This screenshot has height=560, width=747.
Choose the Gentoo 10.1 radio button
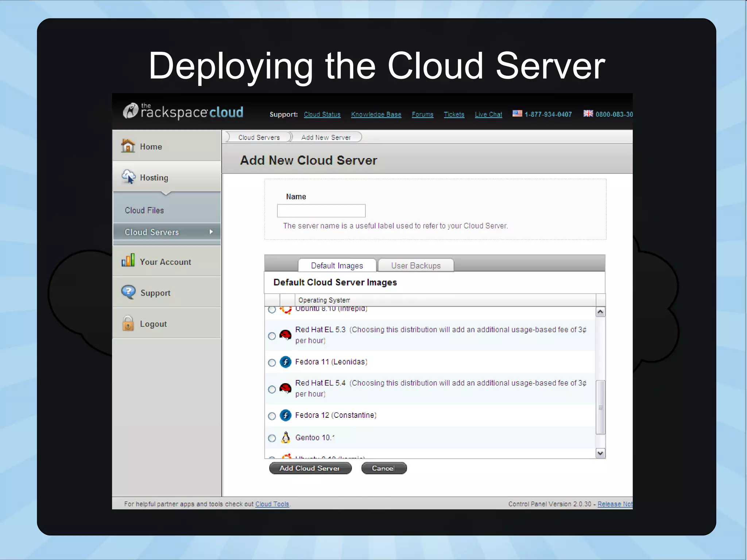(272, 438)
